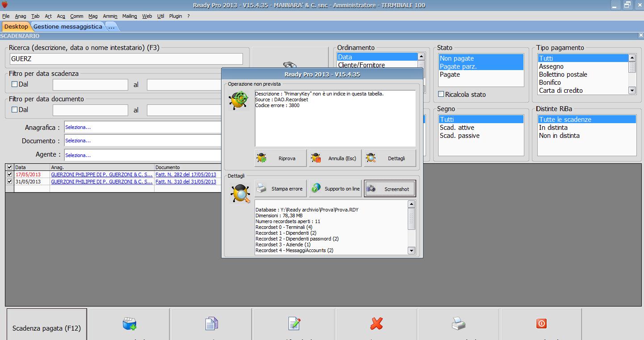Select Bollettino postale payment type
Screen dimensions: 644x340
[x=583, y=75]
